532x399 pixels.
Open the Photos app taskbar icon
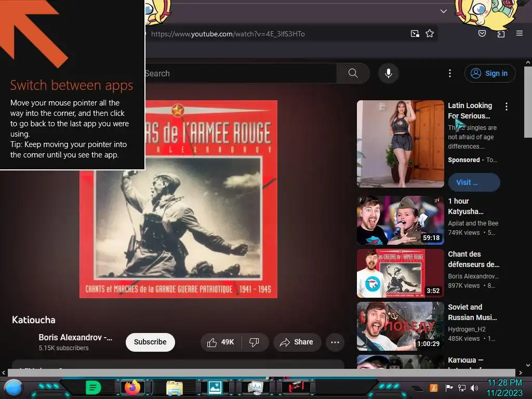coord(215,388)
